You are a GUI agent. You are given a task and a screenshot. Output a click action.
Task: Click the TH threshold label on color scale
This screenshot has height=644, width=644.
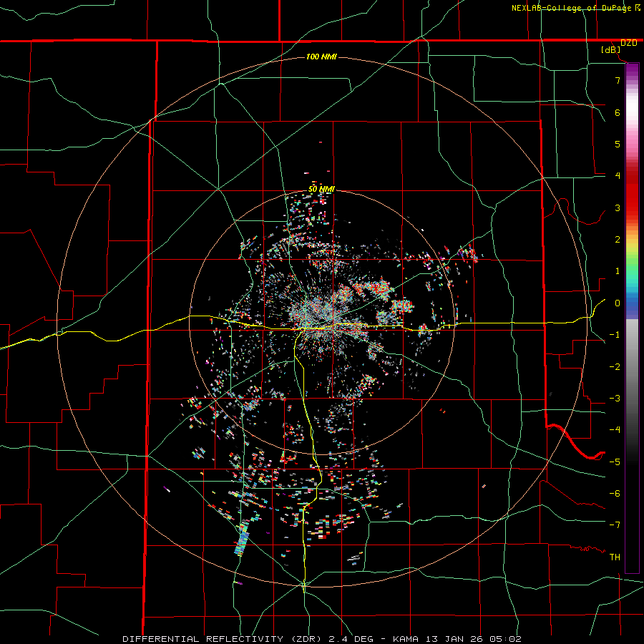click(x=615, y=557)
